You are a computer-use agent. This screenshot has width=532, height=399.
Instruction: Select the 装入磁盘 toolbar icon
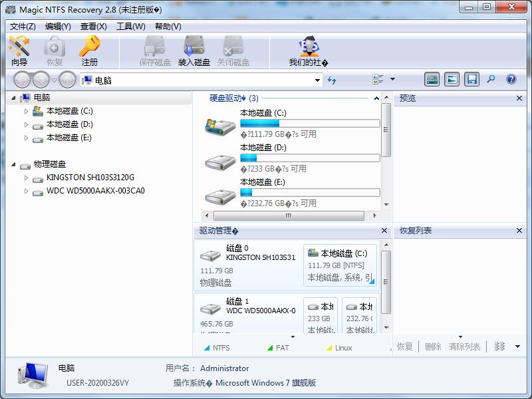(194, 51)
